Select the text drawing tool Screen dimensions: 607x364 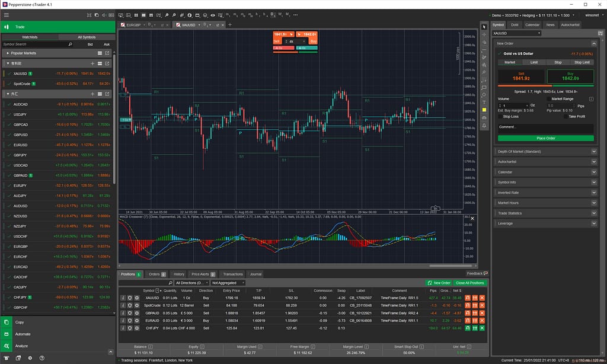tap(484, 103)
